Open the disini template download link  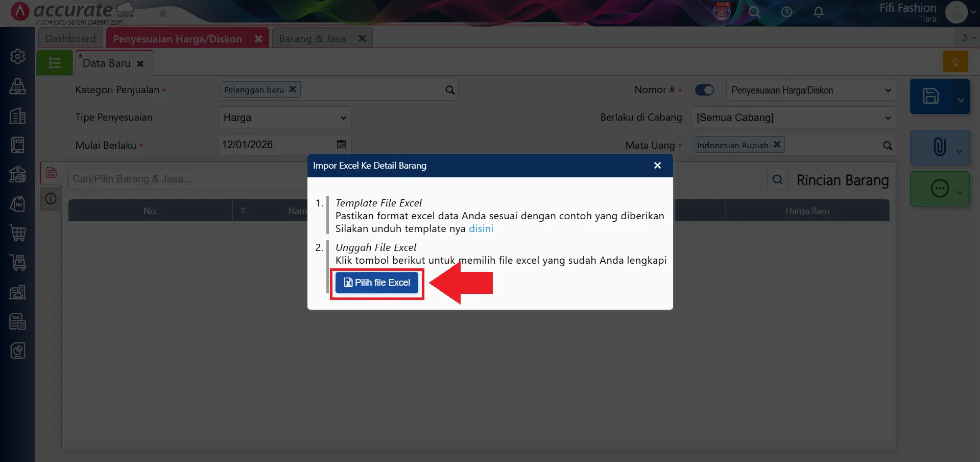click(481, 228)
